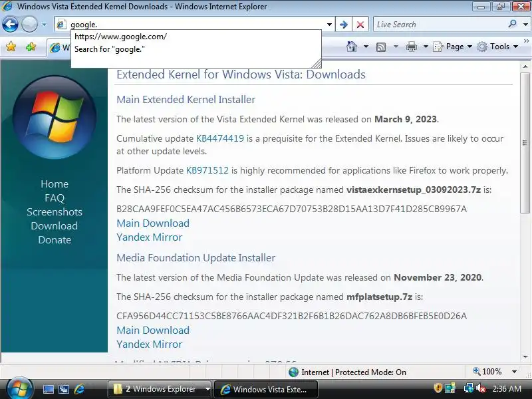The height and width of the screenshot is (399, 532).
Task: Launch Internet Explorer from quick launch
Action: click(79, 389)
